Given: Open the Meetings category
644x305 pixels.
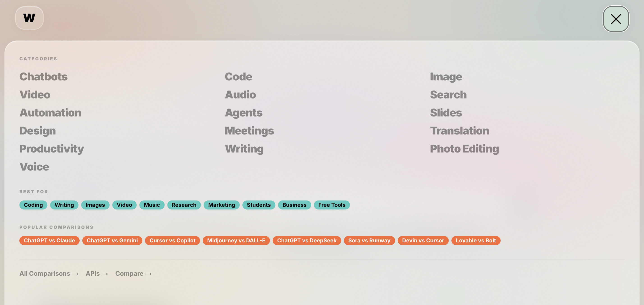Looking at the screenshot, I should pyautogui.click(x=249, y=131).
